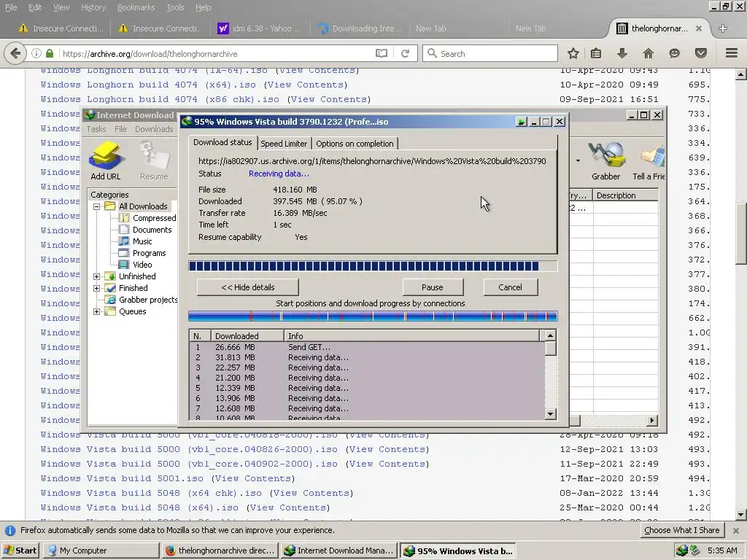The image size is (747, 560).
Task: Click the connections progress color bar
Action: coord(373,316)
